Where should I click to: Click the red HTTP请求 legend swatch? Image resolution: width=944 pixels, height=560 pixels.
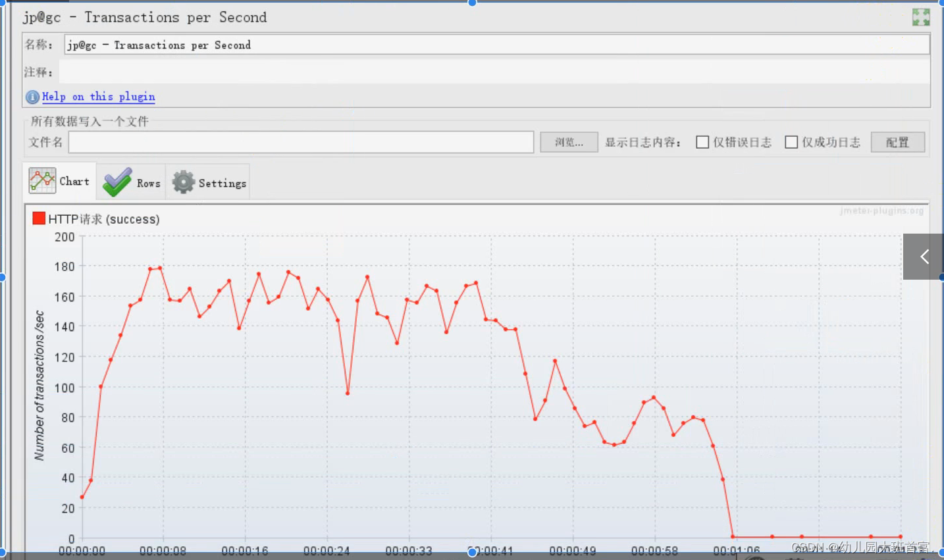pyautogui.click(x=39, y=218)
